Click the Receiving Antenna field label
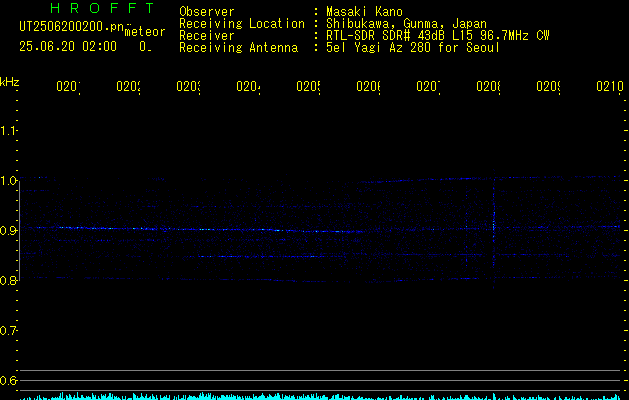 239,48
